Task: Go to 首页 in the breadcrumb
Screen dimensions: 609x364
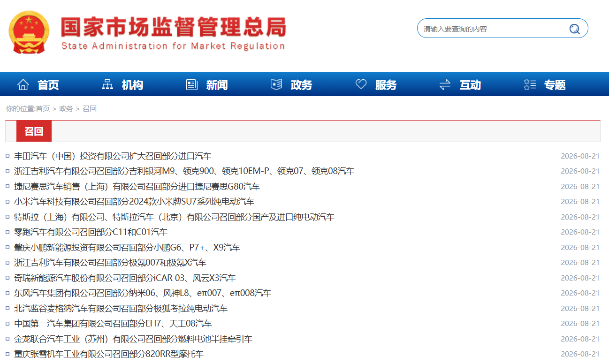Action: click(x=43, y=109)
